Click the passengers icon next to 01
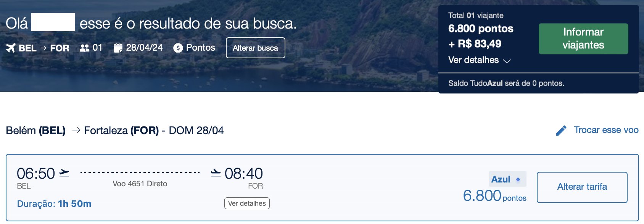The image size is (644, 224). point(84,48)
